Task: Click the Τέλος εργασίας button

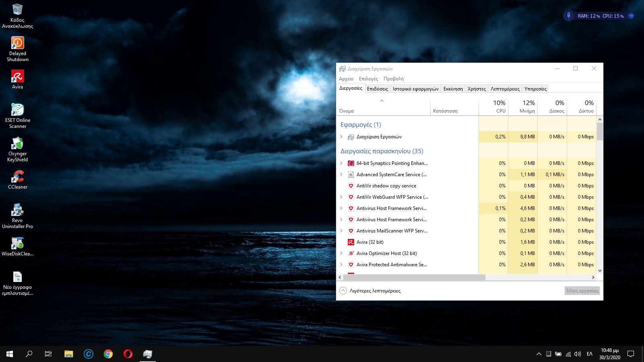Action: (x=582, y=291)
